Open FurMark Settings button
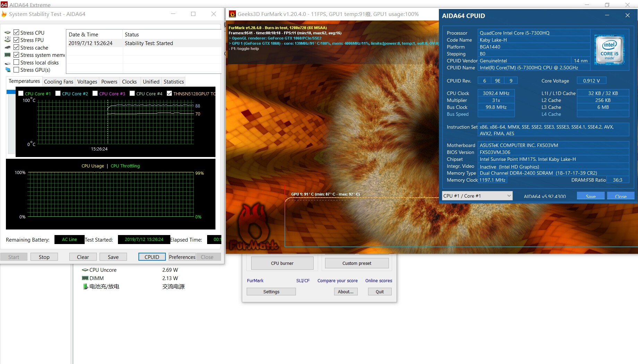Viewport: 638px width, 364px height. 271,292
